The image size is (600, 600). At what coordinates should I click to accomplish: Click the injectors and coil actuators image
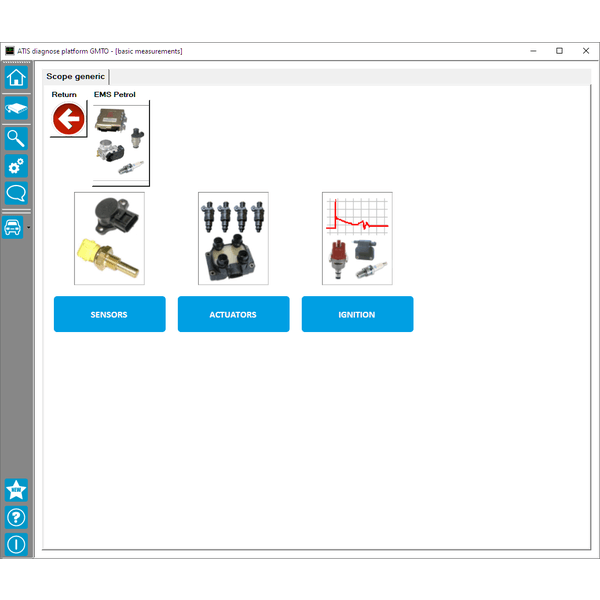tap(233, 238)
